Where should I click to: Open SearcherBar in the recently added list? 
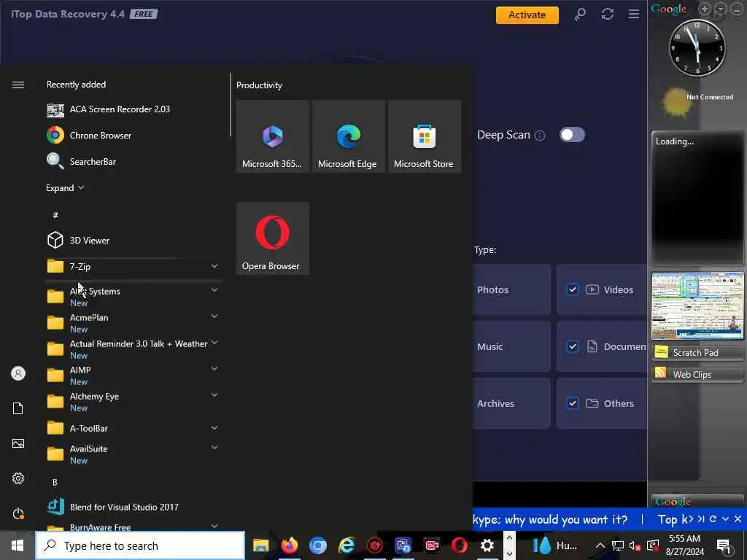click(133, 162)
